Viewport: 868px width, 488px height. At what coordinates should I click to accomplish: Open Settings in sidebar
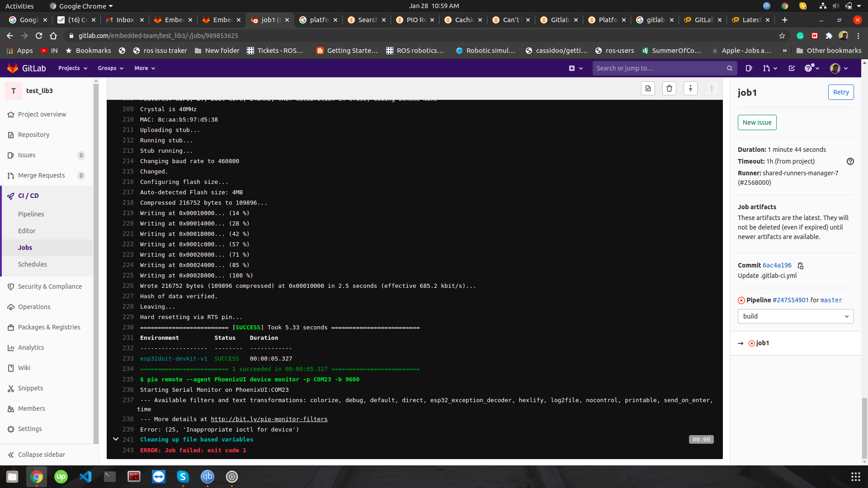click(x=30, y=429)
